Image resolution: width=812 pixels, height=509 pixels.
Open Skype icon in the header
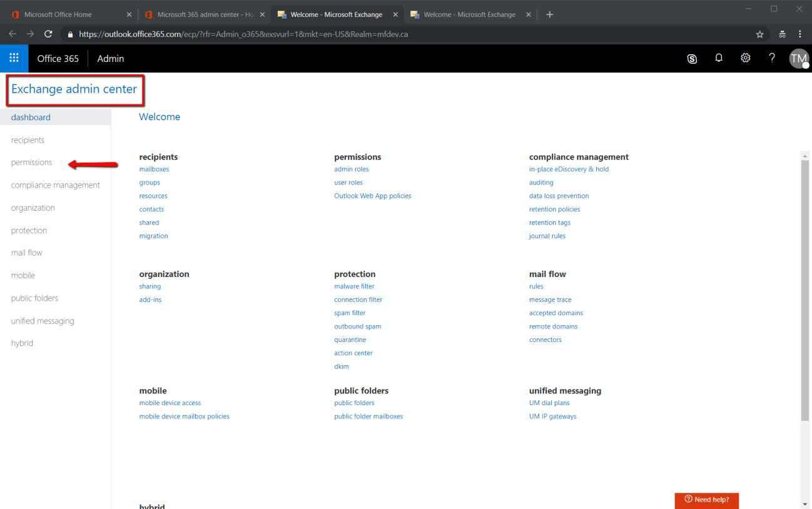(692, 58)
